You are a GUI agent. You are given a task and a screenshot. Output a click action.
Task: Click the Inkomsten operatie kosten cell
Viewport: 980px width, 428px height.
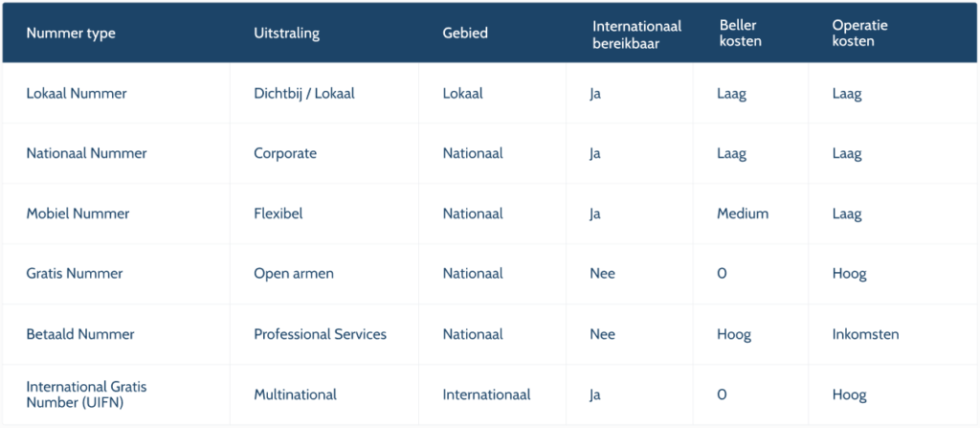(x=865, y=334)
